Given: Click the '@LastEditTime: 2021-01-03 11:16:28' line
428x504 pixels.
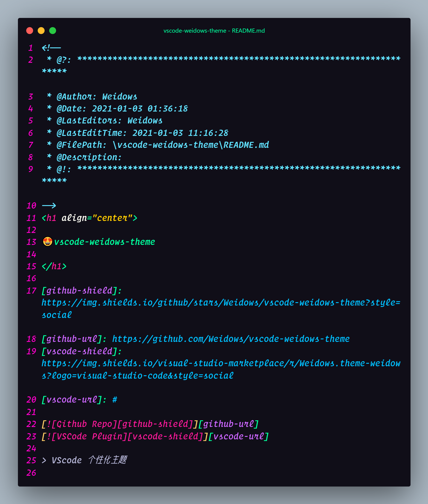Looking at the screenshot, I should (143, 133).
